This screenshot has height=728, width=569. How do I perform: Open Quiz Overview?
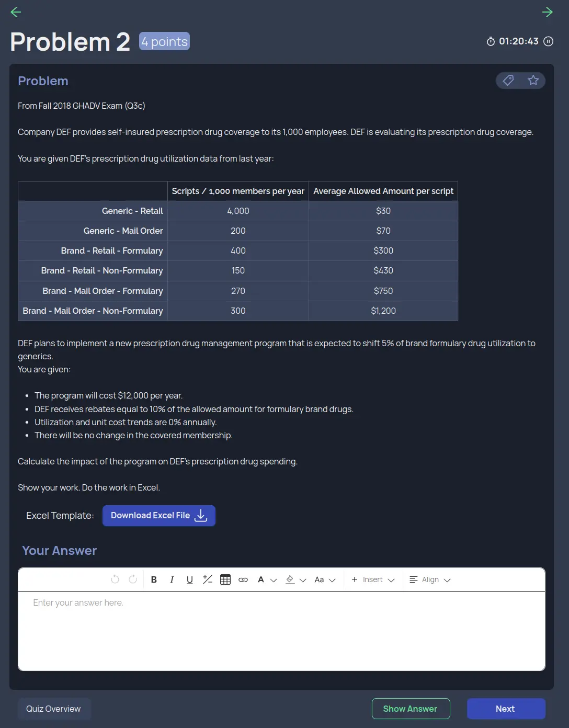tap(53, 708)
